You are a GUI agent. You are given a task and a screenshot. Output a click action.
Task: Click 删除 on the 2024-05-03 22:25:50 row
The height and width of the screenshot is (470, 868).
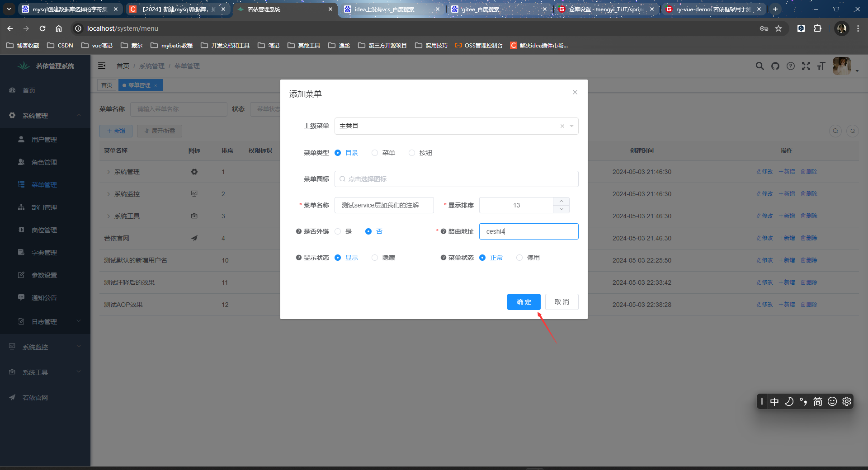coord(809,260)
